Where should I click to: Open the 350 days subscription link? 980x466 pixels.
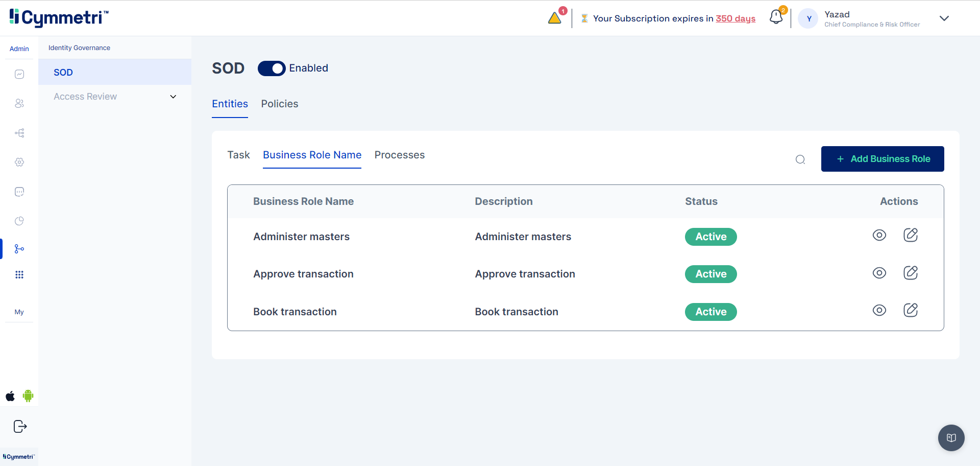[x=735, y=18]
